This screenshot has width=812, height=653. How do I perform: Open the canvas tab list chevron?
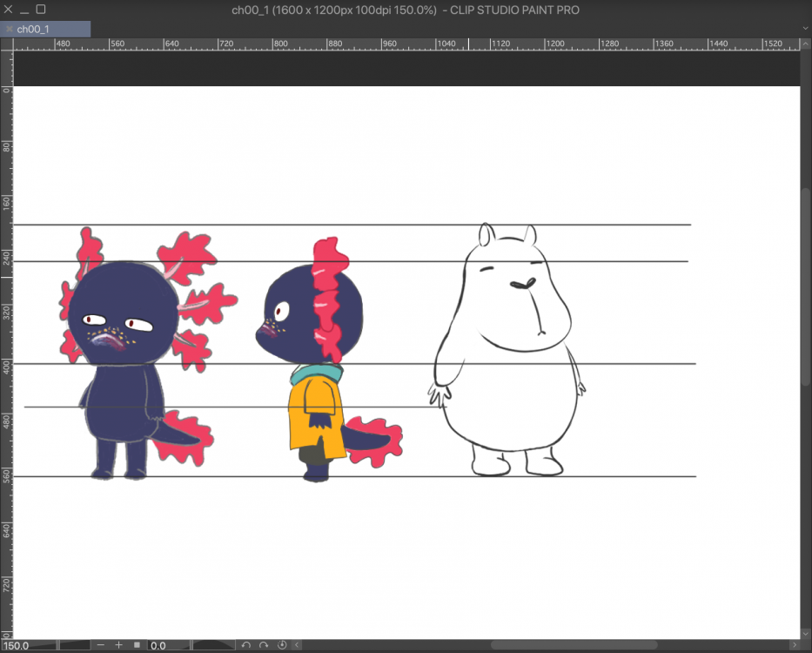click(805, 29)
